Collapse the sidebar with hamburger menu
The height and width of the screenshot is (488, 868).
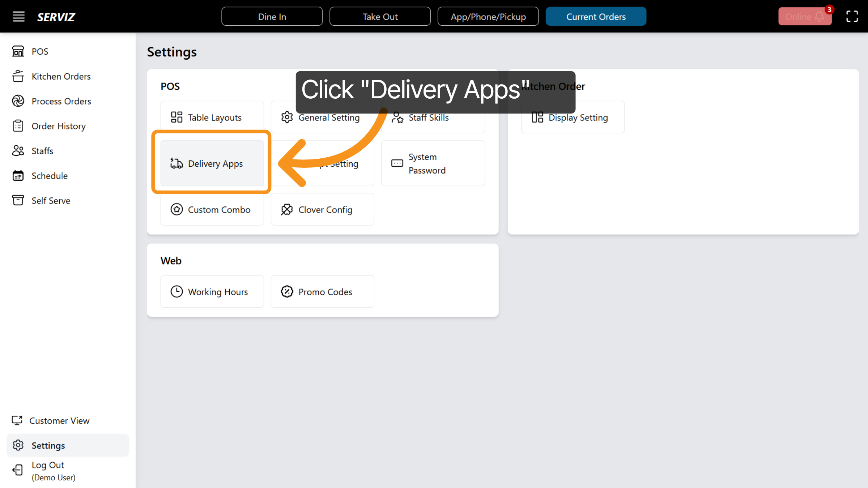click(x=18, y=16)
